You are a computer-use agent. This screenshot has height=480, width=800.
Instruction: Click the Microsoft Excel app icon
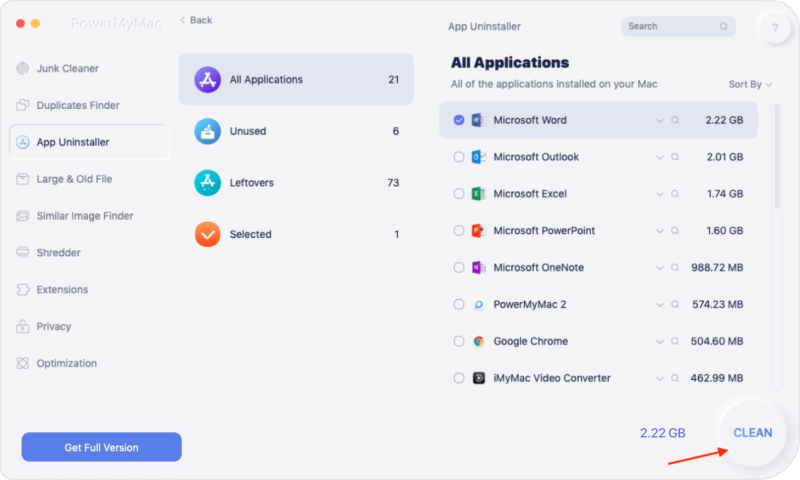coord(478,194)
